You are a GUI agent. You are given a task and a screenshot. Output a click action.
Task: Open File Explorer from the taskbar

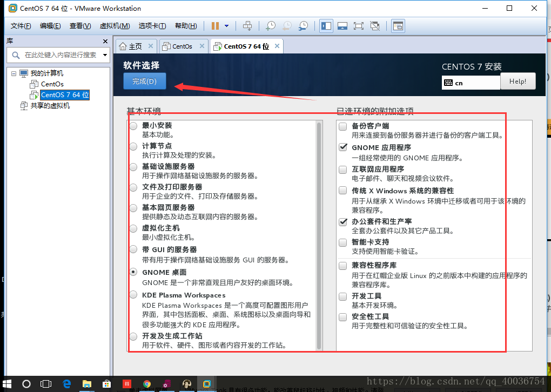pyautogui.click(x=87, y=384)
